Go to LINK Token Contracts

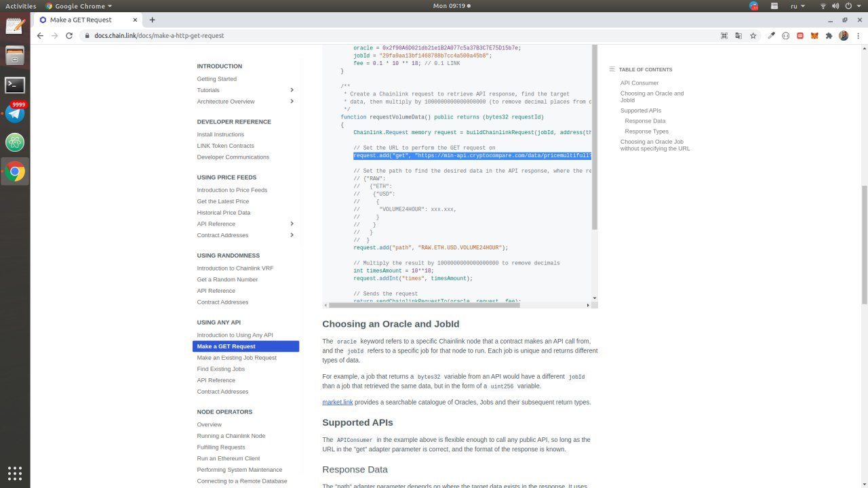pyautogui.click(x=226, y=146)
